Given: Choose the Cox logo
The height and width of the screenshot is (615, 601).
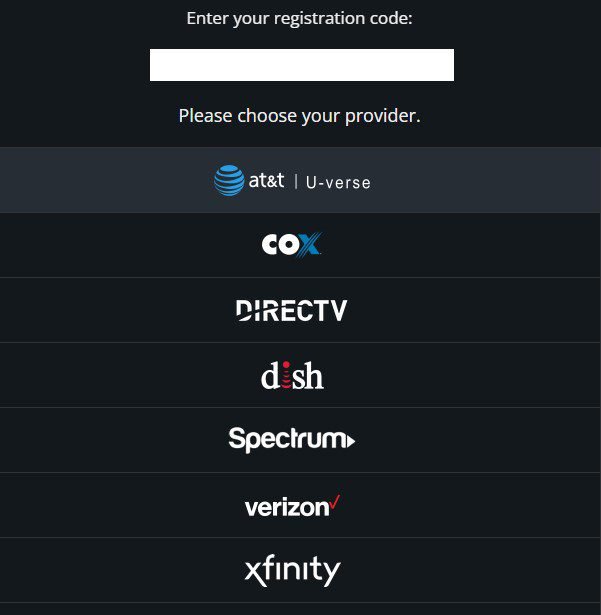Looking at the screenshot, I should (291, 245).
